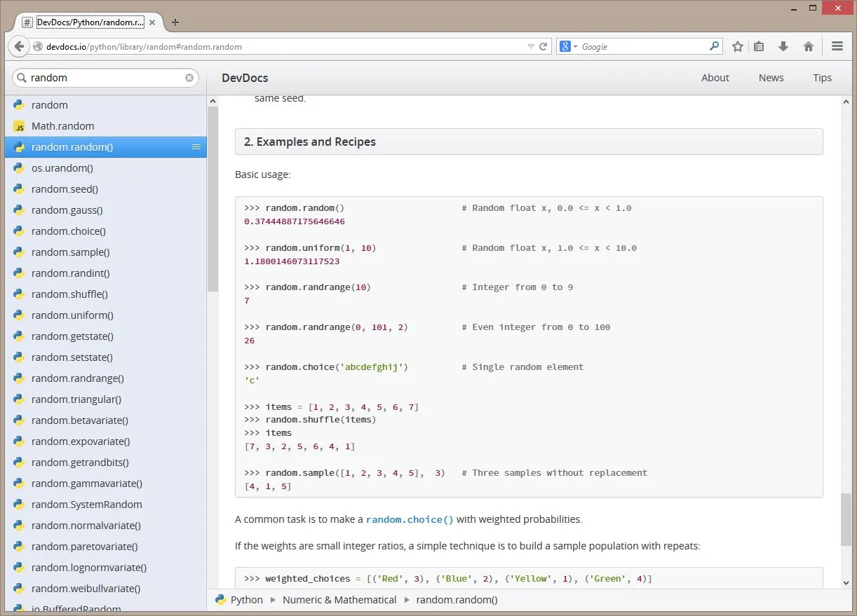857x616 pixels.
Task: Bookmark this page with star icon
Action: (x=737, y=46)
